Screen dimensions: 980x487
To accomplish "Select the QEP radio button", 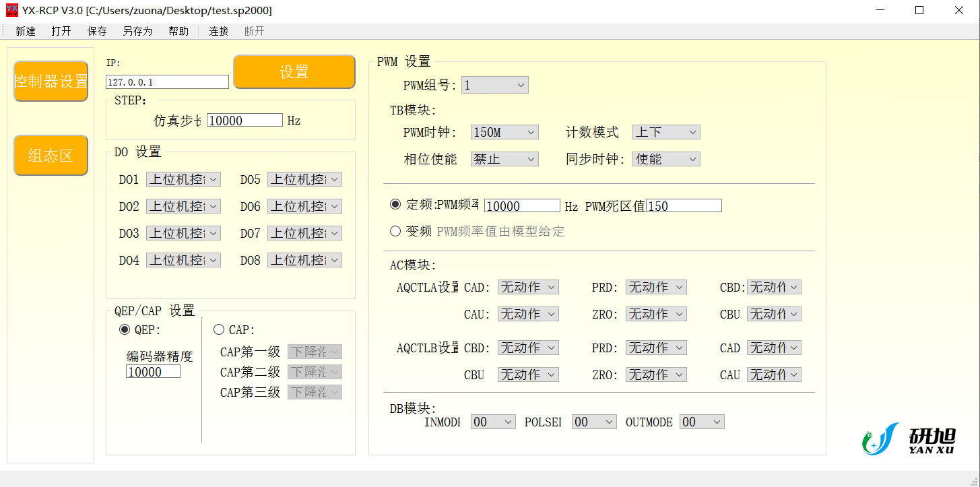I will tap(125, 329).
